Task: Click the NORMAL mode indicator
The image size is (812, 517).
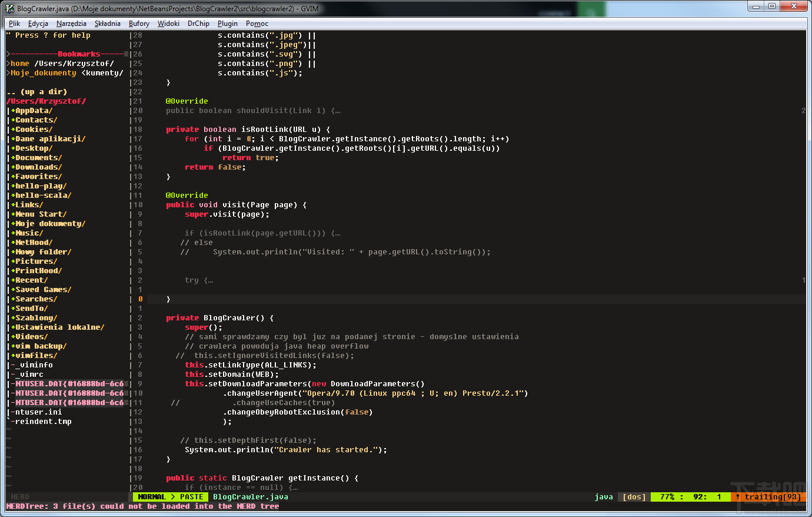Action: coord(151,496)
